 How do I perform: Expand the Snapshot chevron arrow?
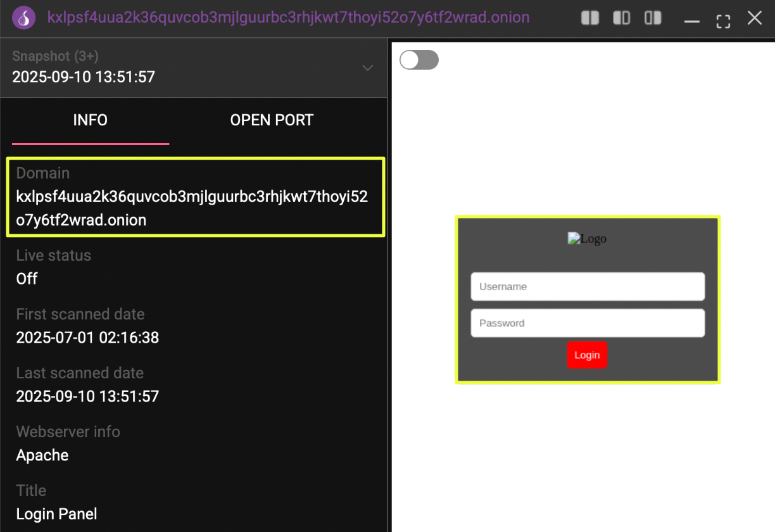pos(367,68)
